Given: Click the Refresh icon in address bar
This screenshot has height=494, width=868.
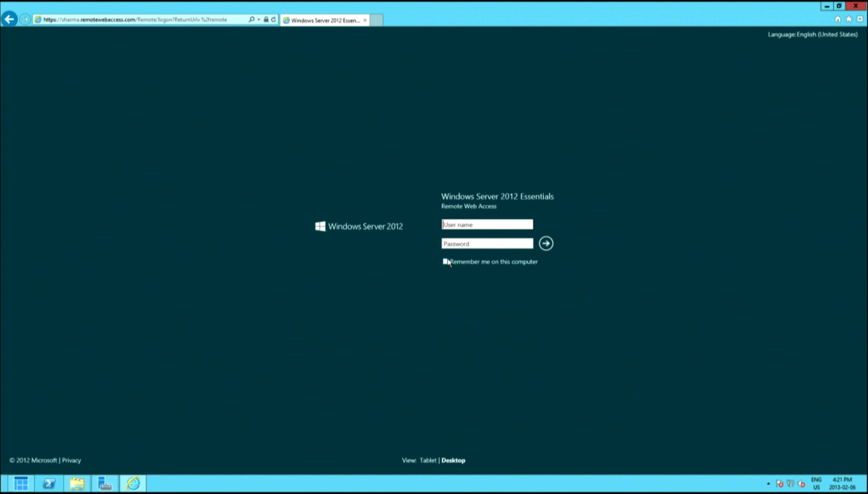Looking at the screenshot, I should click(273, 20).
